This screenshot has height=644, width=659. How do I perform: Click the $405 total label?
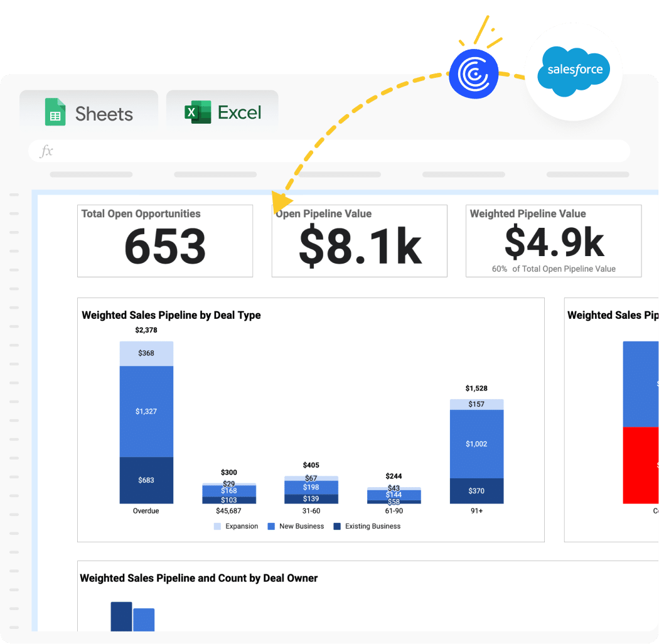311,465
